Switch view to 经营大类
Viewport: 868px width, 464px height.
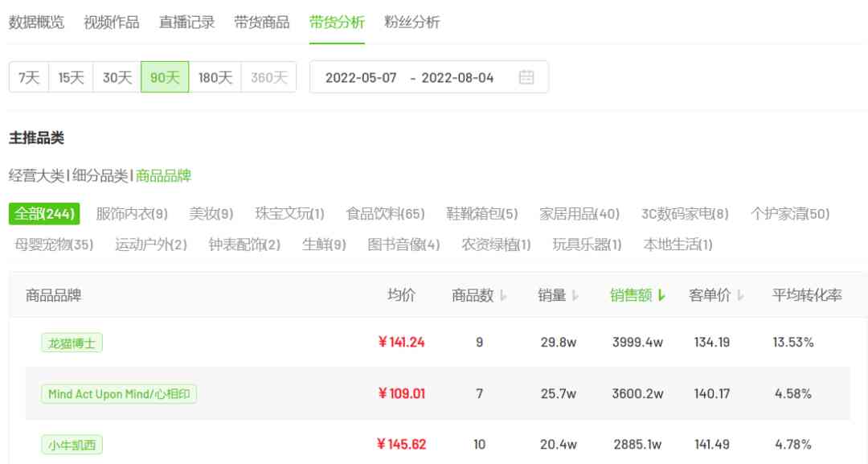35,174
